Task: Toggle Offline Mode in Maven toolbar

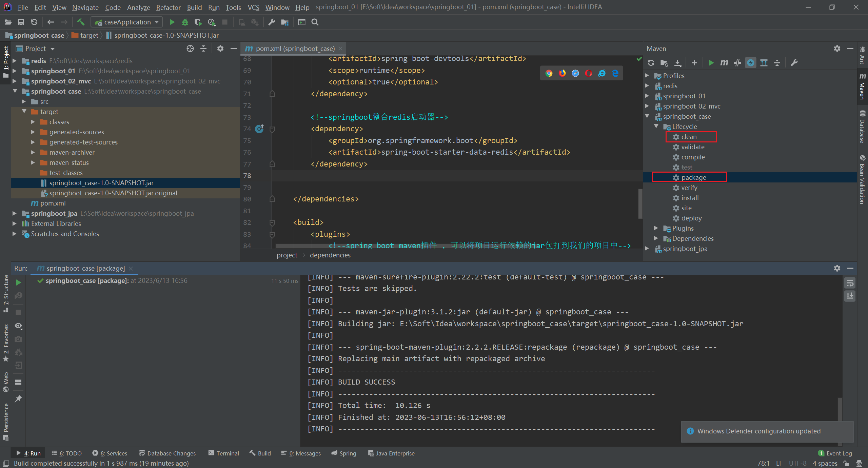Action: (x=737, y=63)
